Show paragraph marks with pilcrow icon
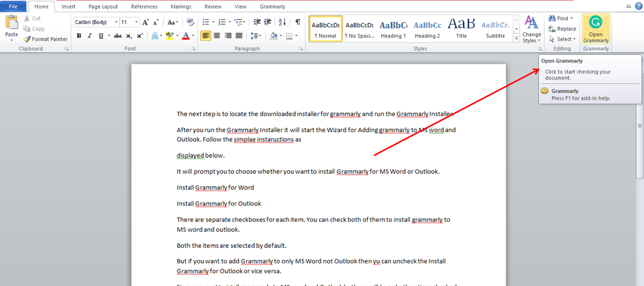The height and width of the screenshot is (286, 644). pos(298,22)
